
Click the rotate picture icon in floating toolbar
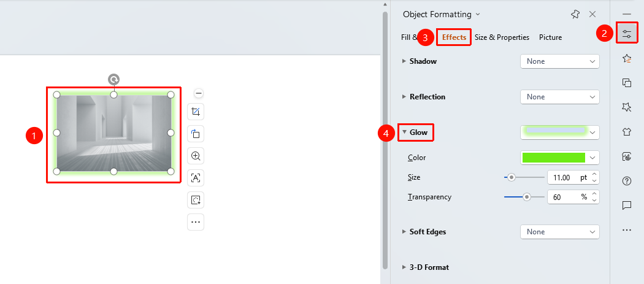tap(196, 134)
